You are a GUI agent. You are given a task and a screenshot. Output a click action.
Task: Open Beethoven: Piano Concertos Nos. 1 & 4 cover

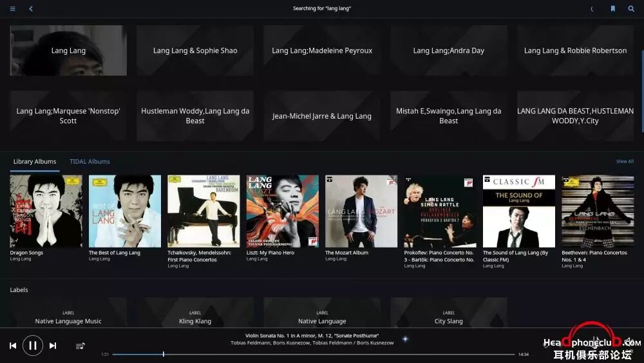598,211
